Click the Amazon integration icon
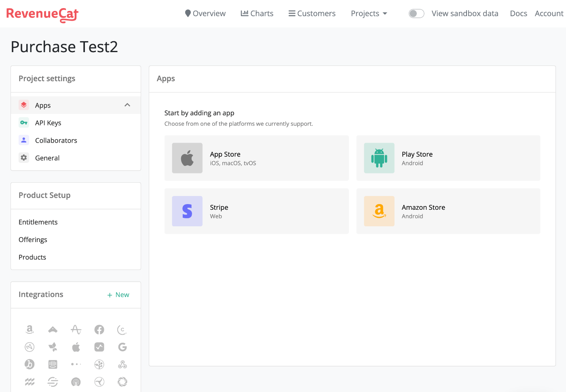 pyautogui.click(x=30, y=329)
